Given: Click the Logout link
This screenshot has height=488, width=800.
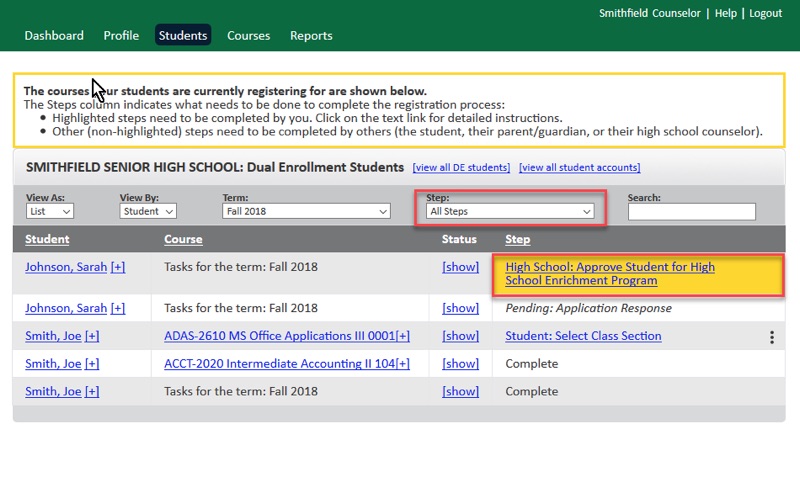Looking at the screenshot, I should point(765,13).
